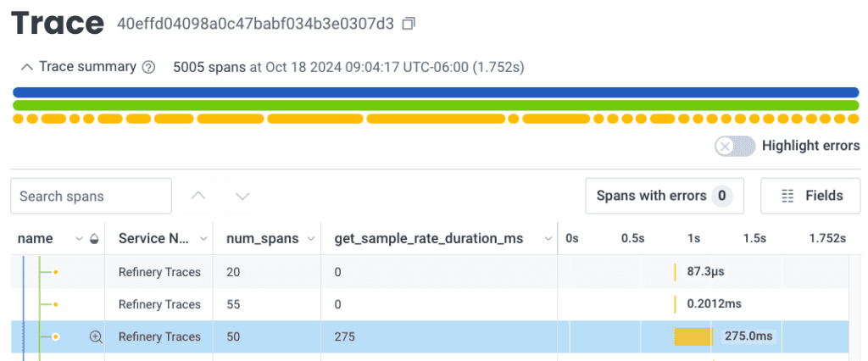
Task: Click the zoom magnifier on highlighted span
Action: pyautogui.click(x=96, y=336)
